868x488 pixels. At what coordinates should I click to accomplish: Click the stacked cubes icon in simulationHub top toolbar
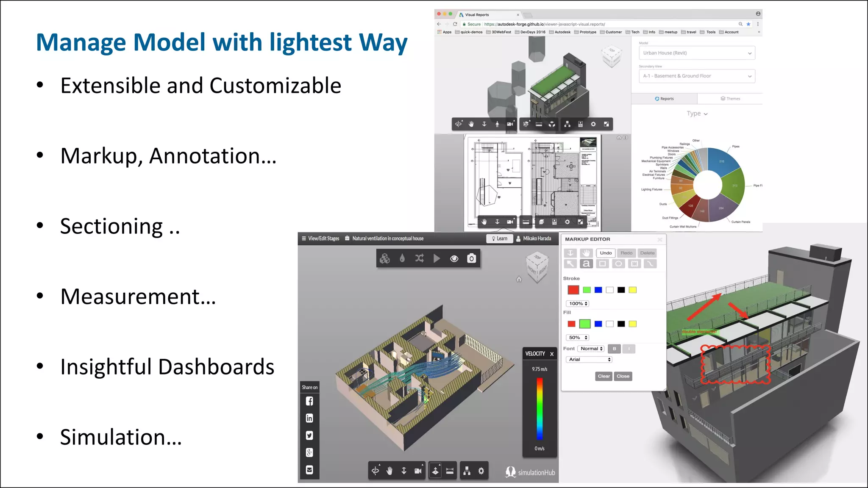pyautogui.click(x=385, y=258)
